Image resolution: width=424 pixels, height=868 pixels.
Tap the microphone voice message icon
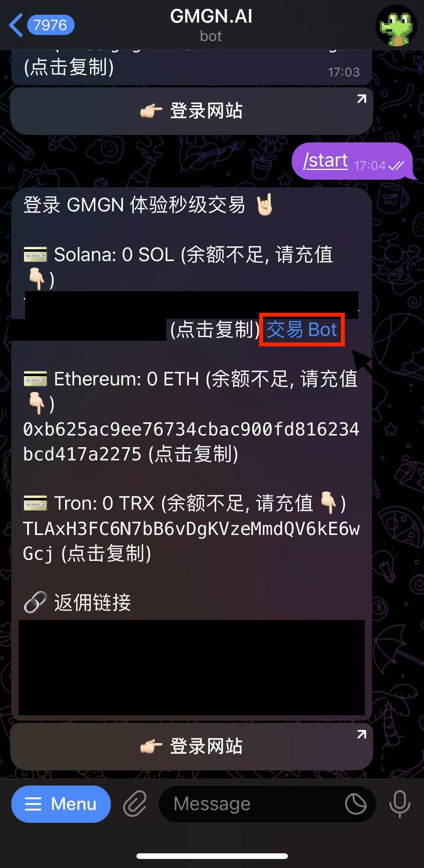(400, 804)
